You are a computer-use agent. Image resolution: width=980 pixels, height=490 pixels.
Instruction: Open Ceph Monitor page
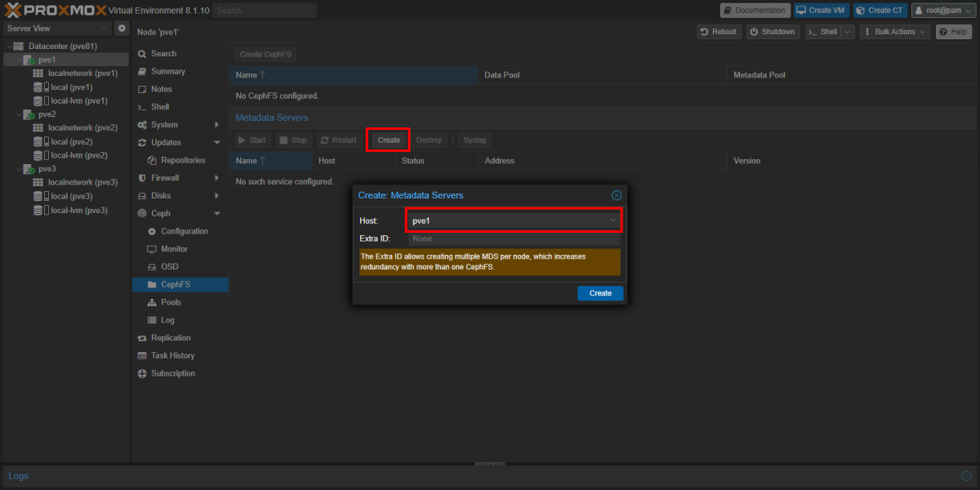click(x=174, y=249)
